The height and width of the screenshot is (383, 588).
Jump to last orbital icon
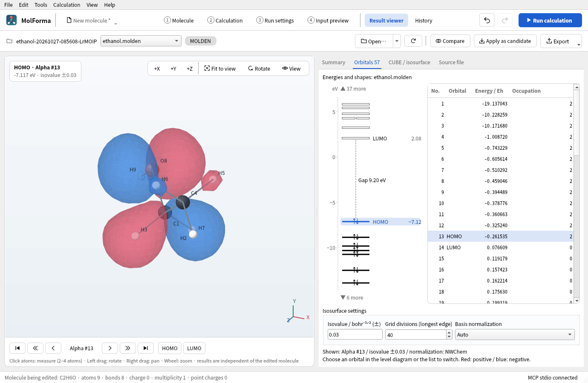146,348
